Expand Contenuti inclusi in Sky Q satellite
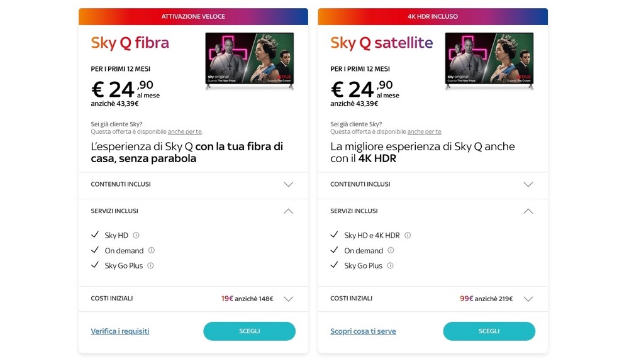Screen dimensions: 629x364 [x=433, y=184]
